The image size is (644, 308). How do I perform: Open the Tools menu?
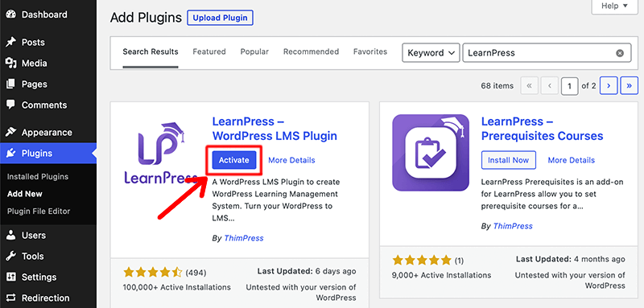point(48,257)
